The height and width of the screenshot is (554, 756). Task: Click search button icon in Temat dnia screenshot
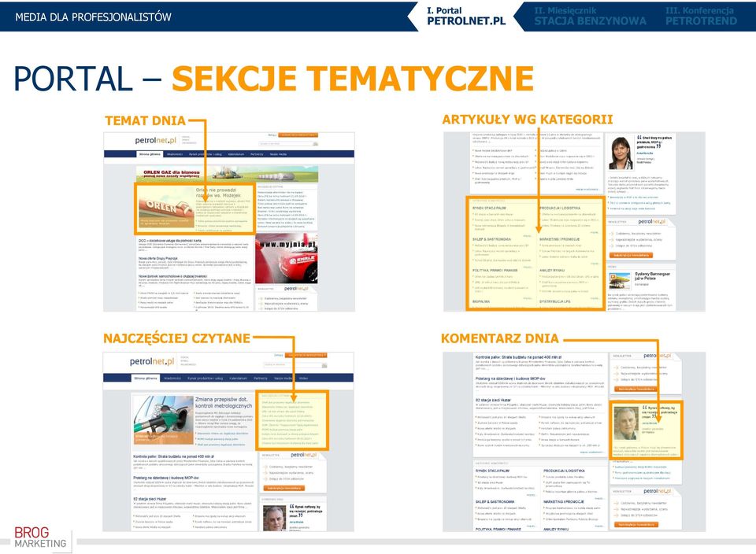(x=315, y=143)
